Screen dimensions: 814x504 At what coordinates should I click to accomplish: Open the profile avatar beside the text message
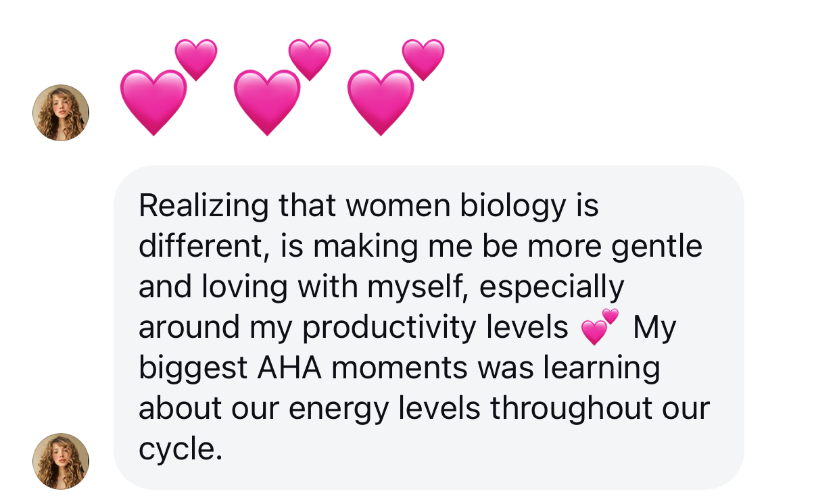click(61, 461)
